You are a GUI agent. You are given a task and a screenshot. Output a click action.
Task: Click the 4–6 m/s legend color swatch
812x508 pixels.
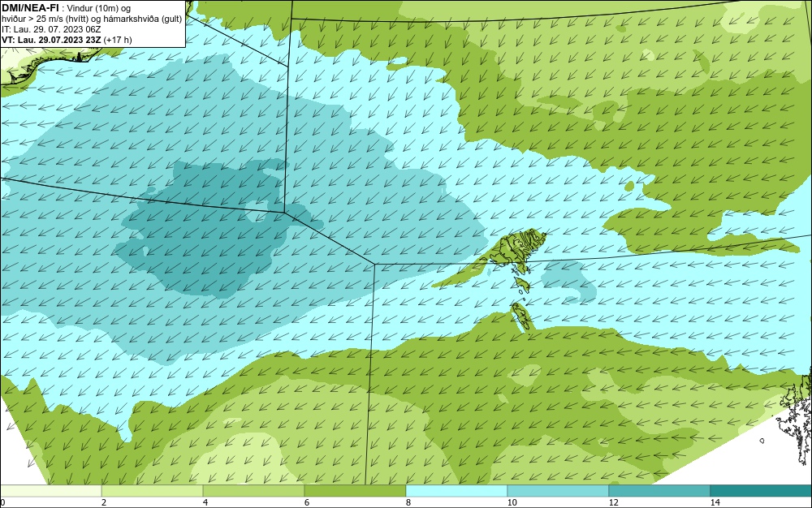253,491
